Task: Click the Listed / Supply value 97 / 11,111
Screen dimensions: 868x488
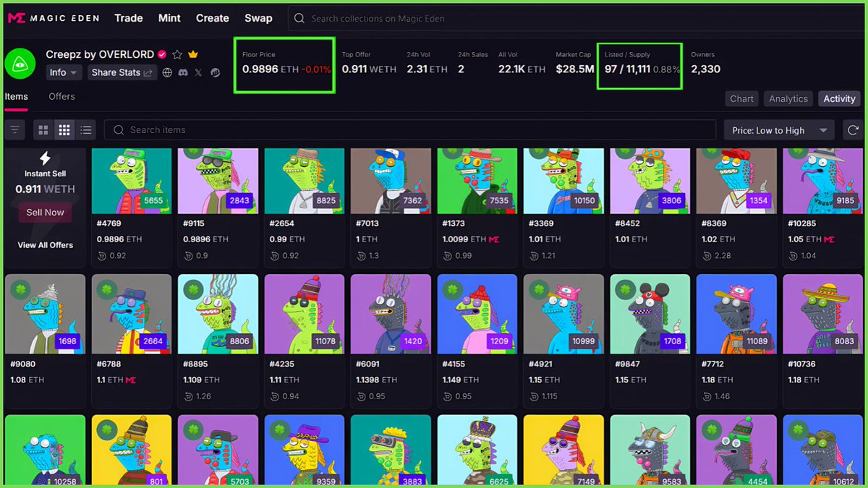Action: point(627,69)
